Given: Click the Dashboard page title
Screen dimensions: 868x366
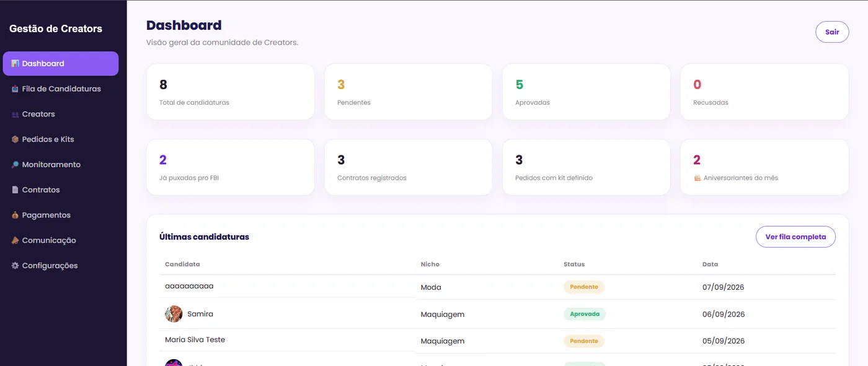Looking at the screenshot, I should pos(184,25).
